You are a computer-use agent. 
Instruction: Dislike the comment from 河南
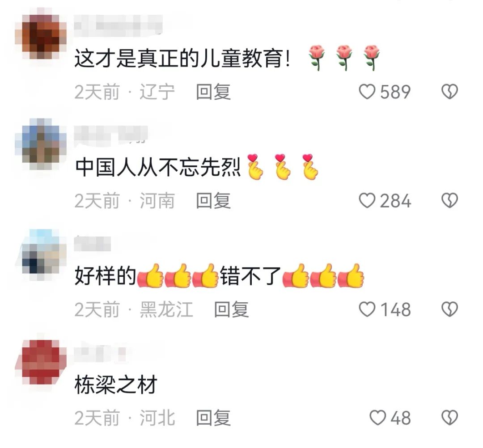450,200
